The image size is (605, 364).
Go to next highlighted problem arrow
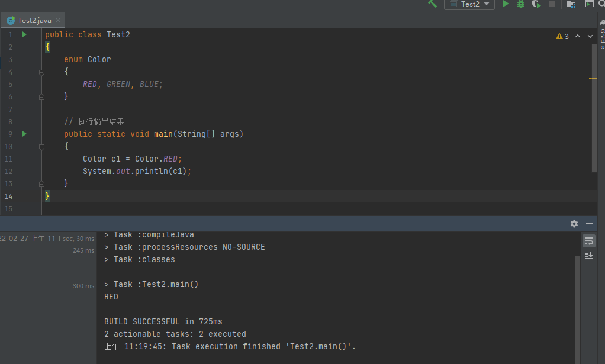(590, 36)
